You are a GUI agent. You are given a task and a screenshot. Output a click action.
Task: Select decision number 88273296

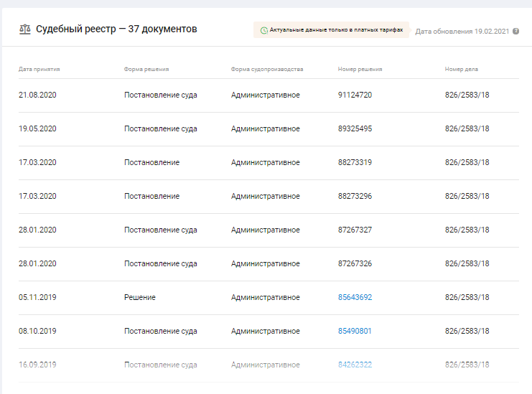tap(355, 196)
